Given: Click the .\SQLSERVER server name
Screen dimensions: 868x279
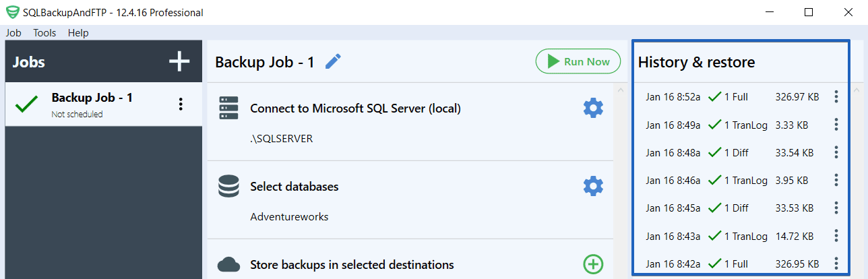Looking at the screenshot, I should click(x=282, y=139).
